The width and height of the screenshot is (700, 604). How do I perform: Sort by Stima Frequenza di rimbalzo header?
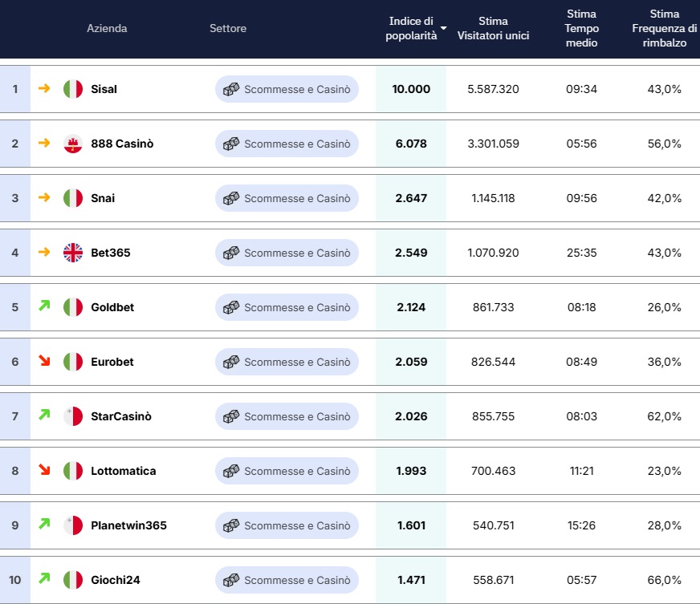tap(665, 28)
